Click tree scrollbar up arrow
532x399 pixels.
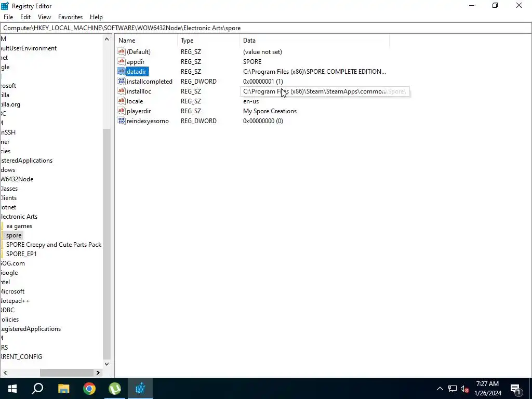coord(107,39)
